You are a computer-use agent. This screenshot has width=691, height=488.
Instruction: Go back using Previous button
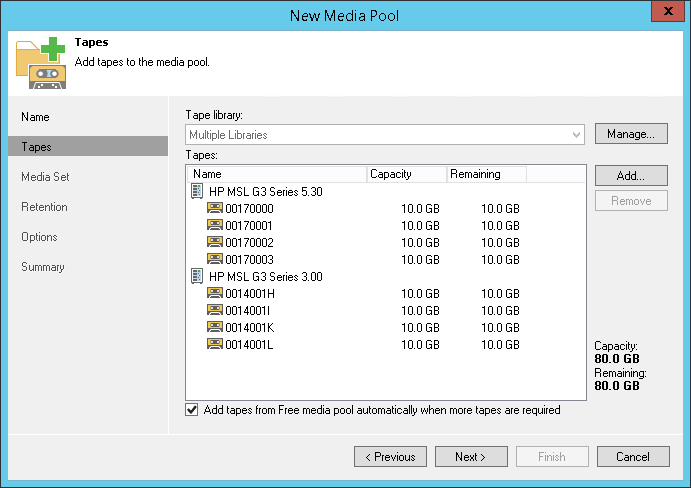point(390,457)
